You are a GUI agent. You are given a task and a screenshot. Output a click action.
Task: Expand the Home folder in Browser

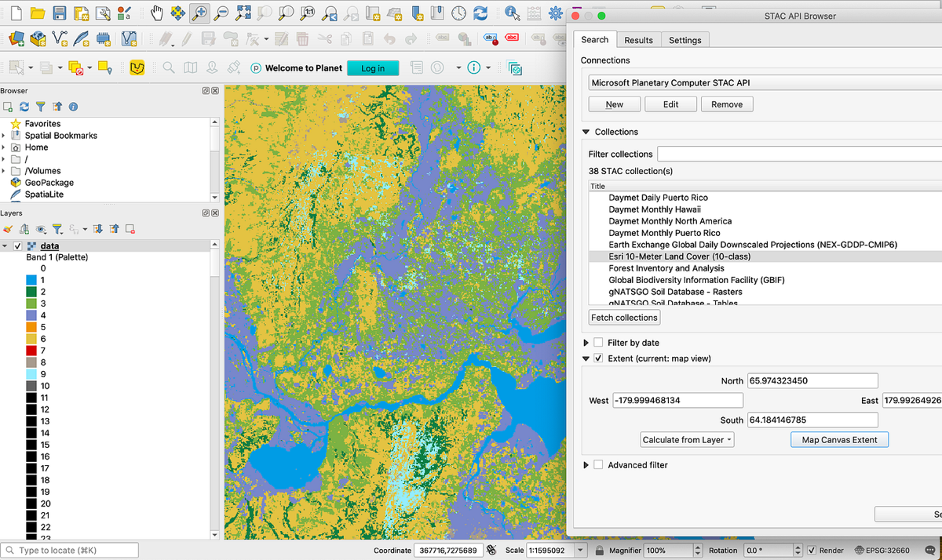click(4, 147)
